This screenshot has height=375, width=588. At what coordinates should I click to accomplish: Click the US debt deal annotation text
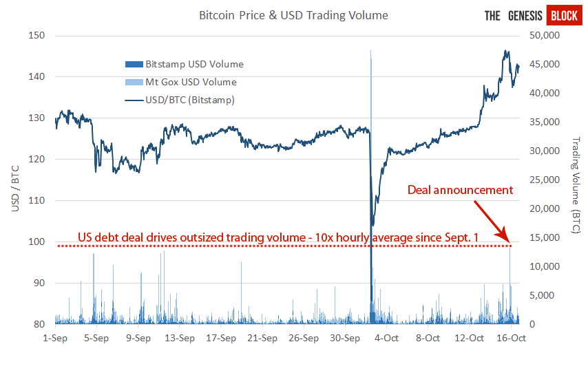coord(278,237)
